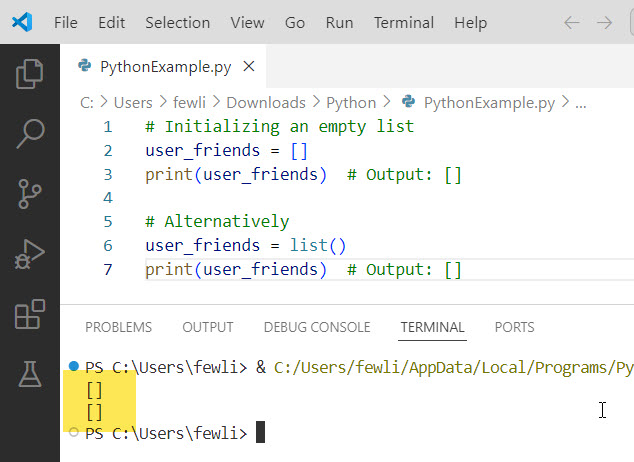The height and width of the screenshot is (462, 634).
Task: Open the Testing flask view
Action: [30, 374]
